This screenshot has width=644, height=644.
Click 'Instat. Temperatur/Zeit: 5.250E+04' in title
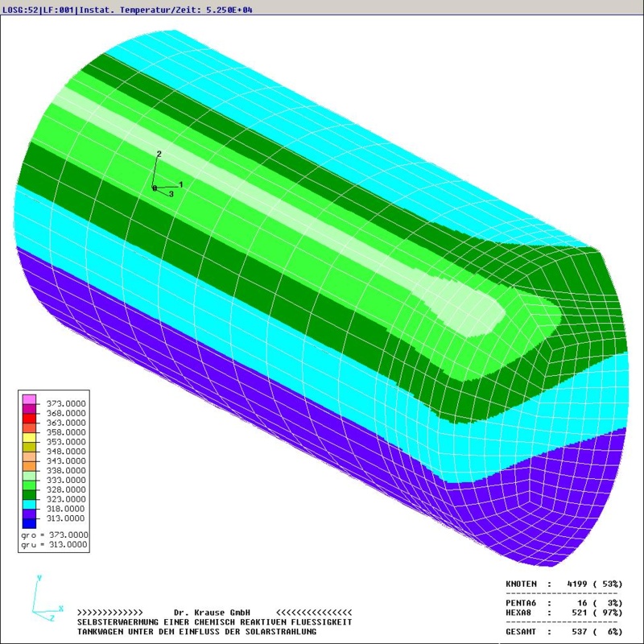point(166,10)
